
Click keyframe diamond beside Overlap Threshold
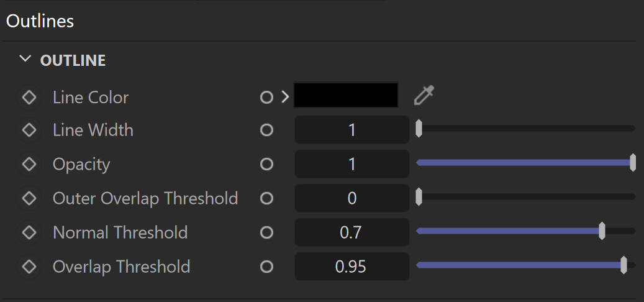coord(29,267)
